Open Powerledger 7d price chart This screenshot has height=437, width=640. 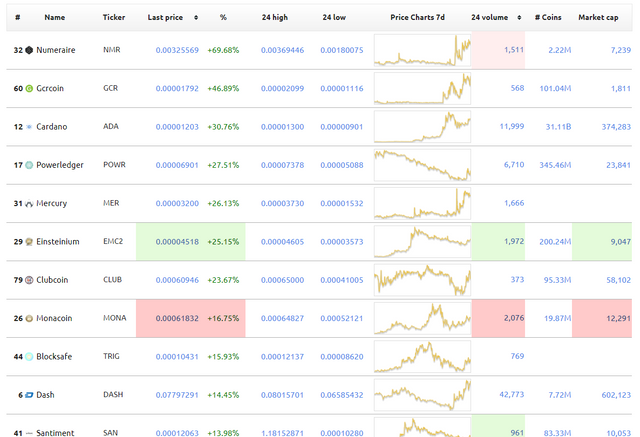pyautogui.click(x=422, y=165)
